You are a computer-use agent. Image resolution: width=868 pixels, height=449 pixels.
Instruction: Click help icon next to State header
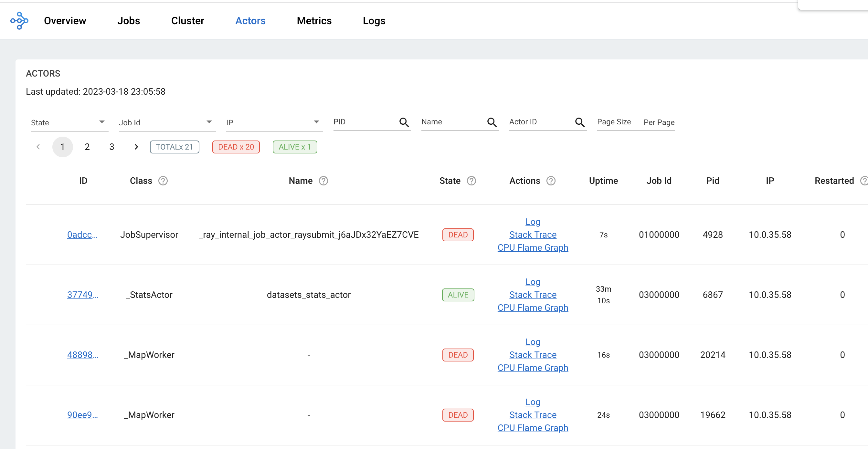pyautogui.click(x=471, y=181)
